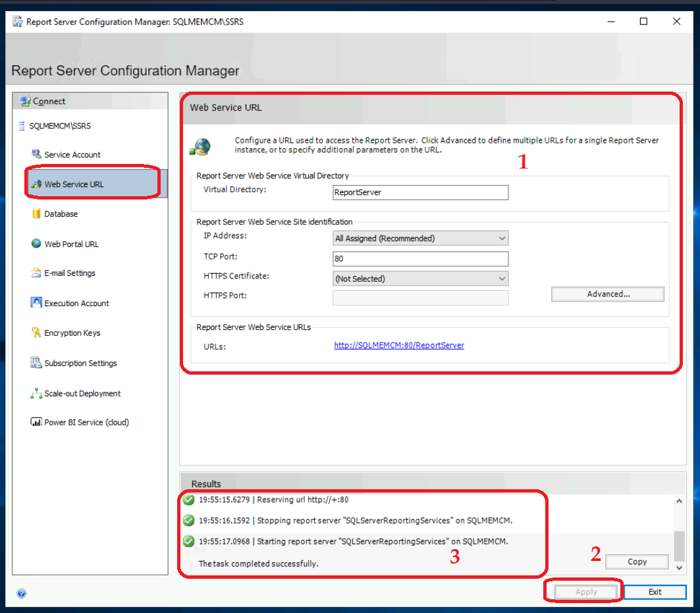Click the green check for Reserving url
The image size is (700, 613).
tap(189, 500)
